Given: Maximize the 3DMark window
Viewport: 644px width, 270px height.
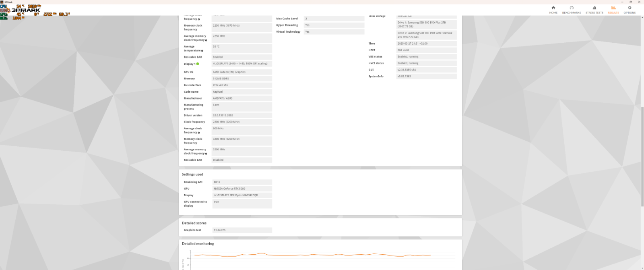Looking at the screenshot, I should [631, 2].
